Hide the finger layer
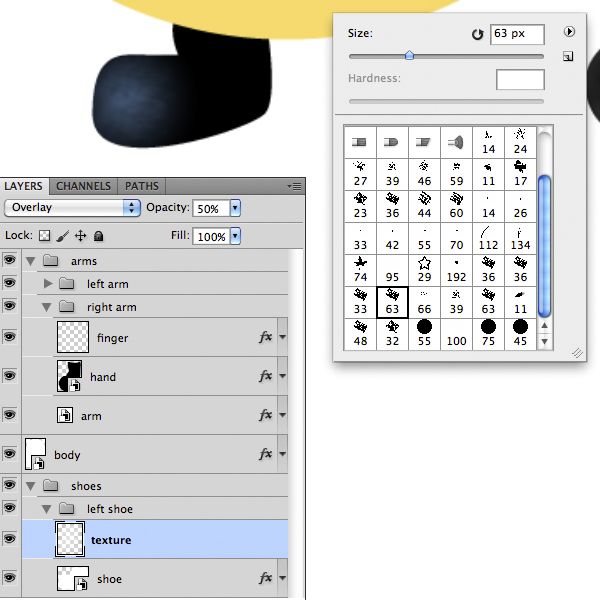This screenshot has width=600, height=600. tap(11, 337)
